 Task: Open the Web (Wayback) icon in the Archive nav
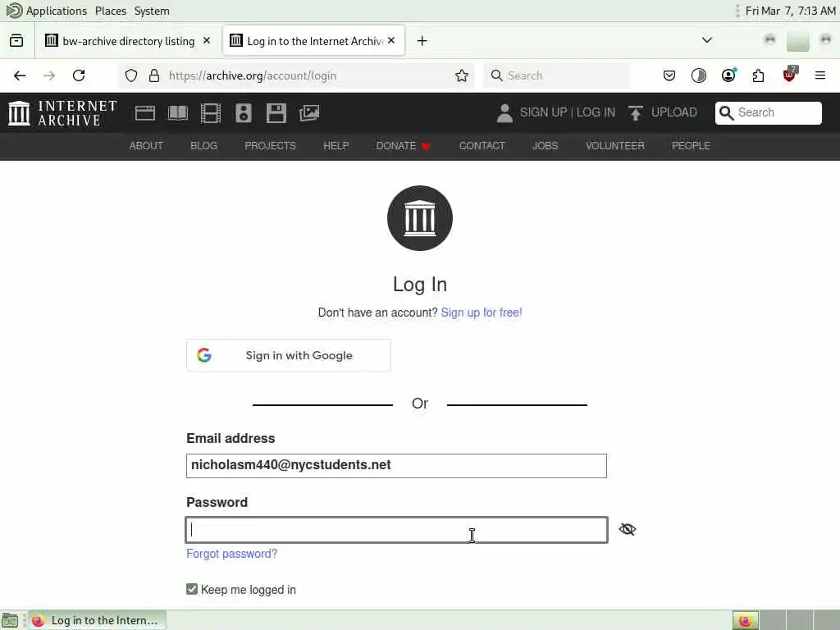[x=144, y=113]
